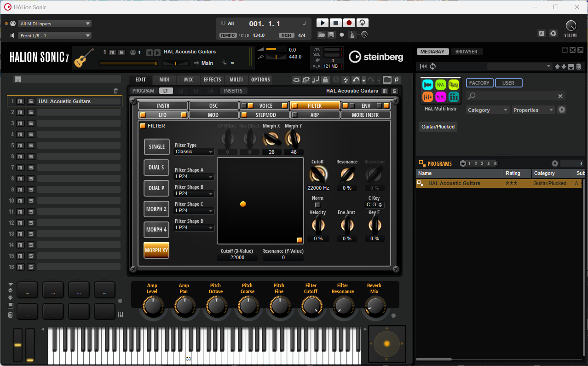Click the go-to-first arrow icon in MediaBay

[423, 66]
